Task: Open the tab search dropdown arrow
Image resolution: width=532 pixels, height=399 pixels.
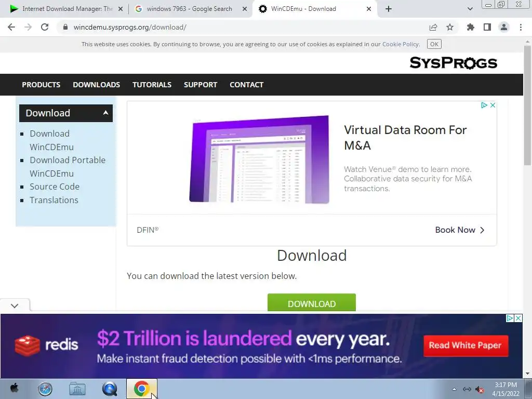Action: click(x=470, y=9)
